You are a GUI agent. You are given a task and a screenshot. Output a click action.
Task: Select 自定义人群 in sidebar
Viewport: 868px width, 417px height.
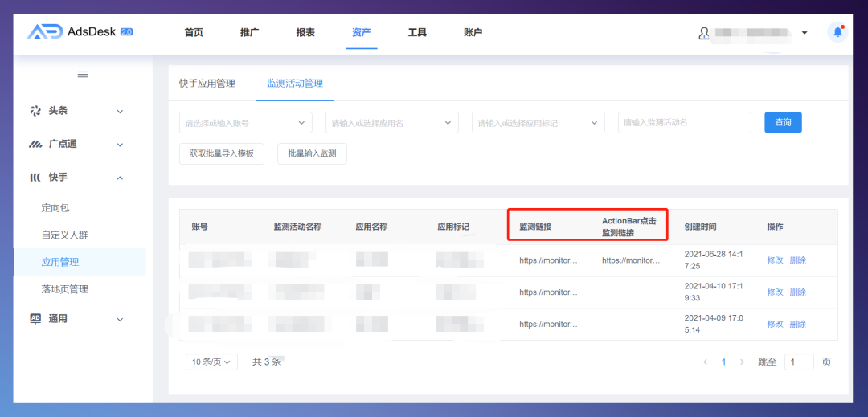pos(65,235)
